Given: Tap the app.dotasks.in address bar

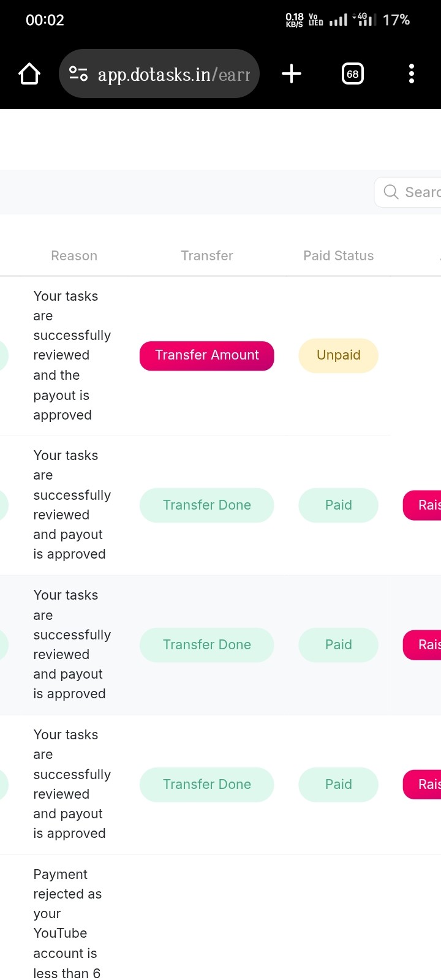Looking at the screenshot, I should 173,74.
